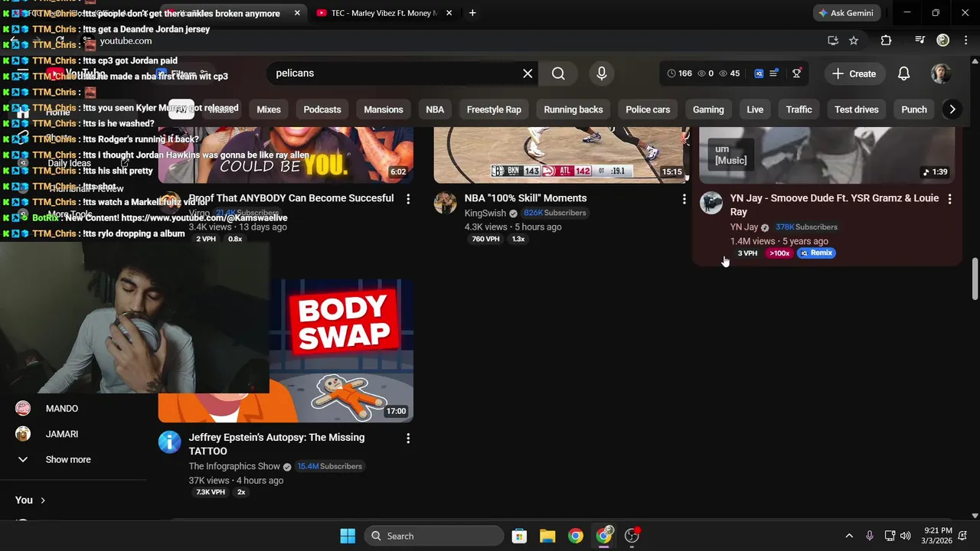Select the Traffic filter chip
The width and height of the screenshot is (980, 551).
click(799, 109)
